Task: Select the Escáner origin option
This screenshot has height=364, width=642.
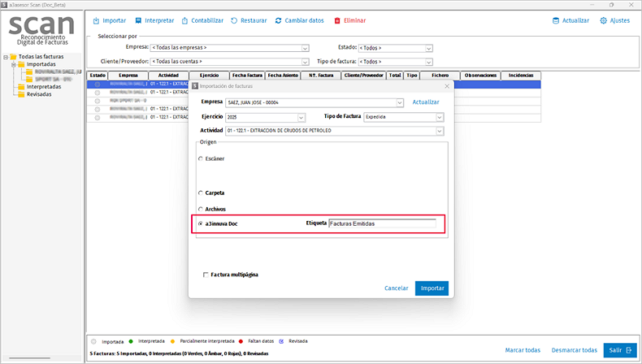Action: coord(201,158)
